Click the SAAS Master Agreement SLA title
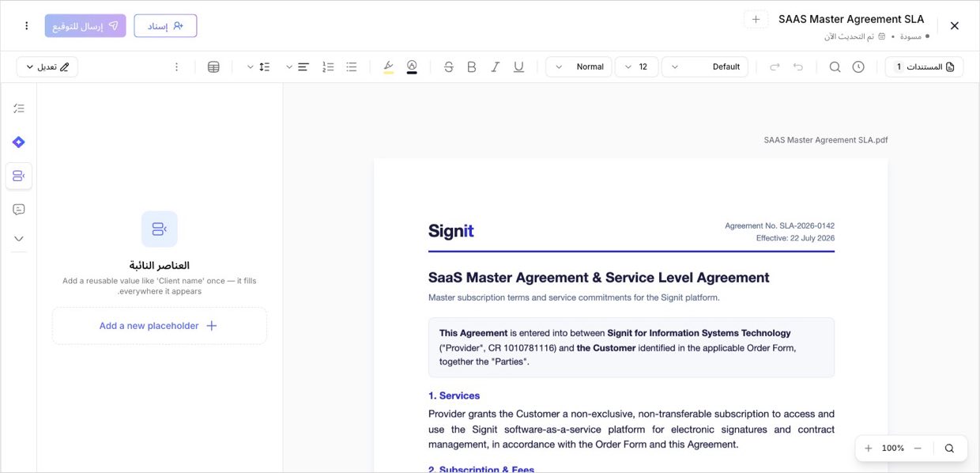The image size is (980, 473). [851, 19]
